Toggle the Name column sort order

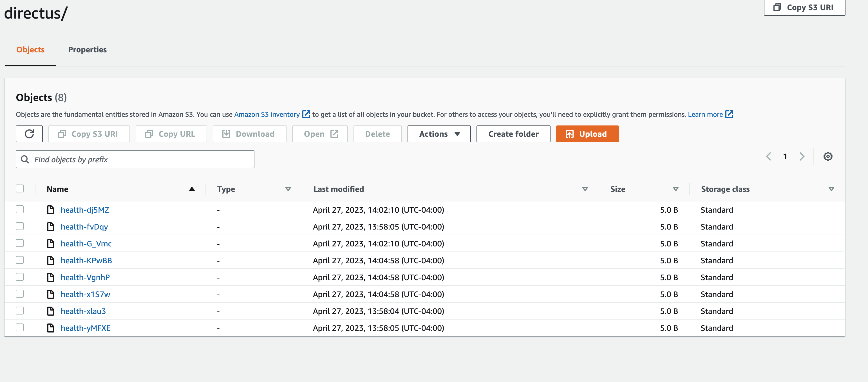[192, 189]
